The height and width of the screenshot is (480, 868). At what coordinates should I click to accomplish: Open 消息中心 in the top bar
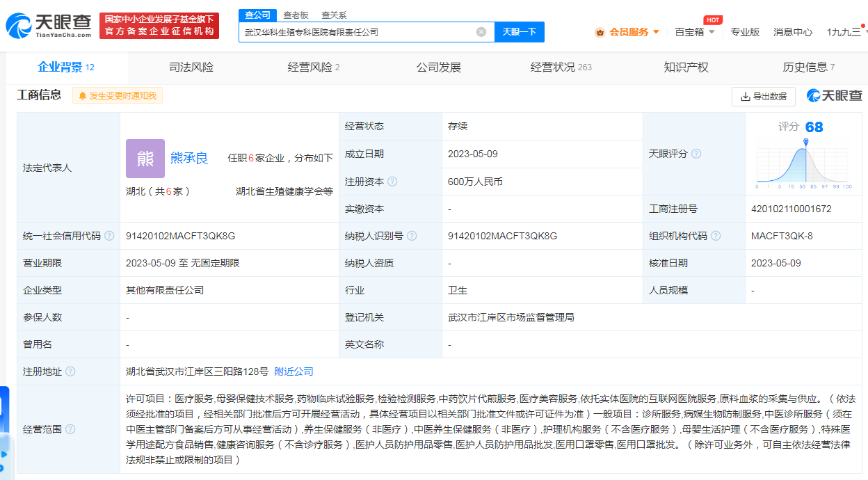[793, 32]
